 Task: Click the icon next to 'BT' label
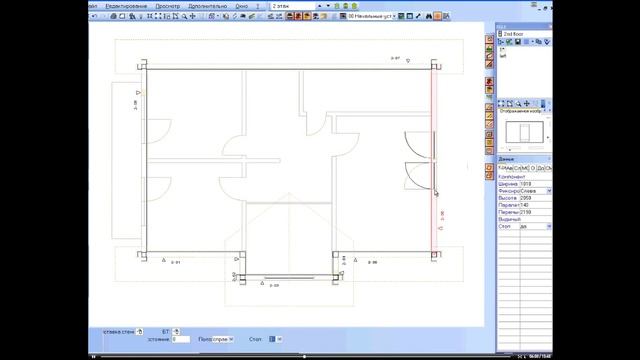pos(176,331)
